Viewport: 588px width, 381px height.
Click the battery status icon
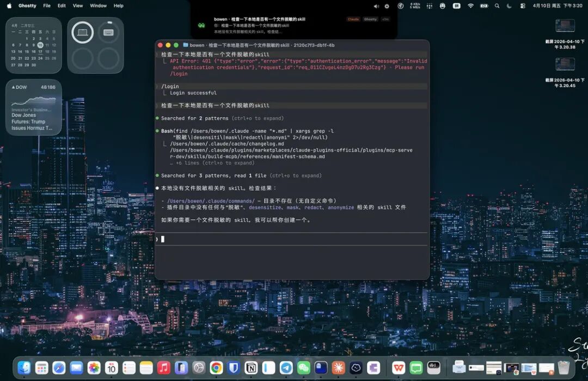pos(484,5)
